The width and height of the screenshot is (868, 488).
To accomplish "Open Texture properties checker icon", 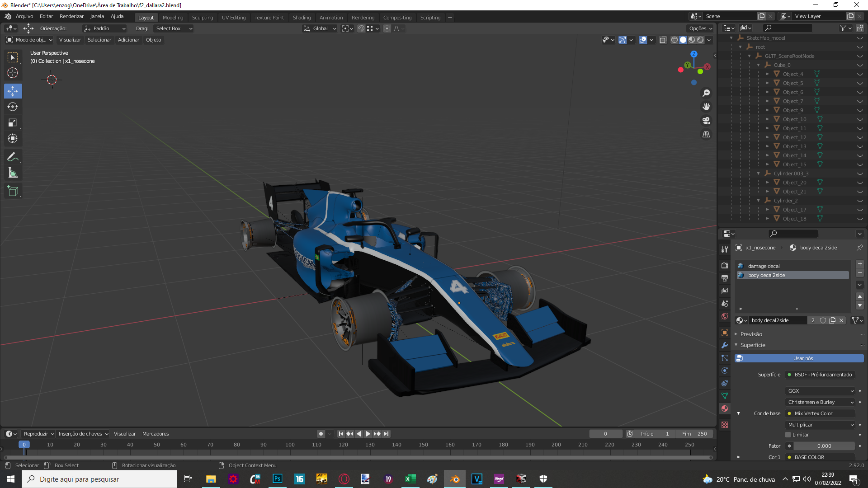I will pyautogui.click(x=725, y=425).
